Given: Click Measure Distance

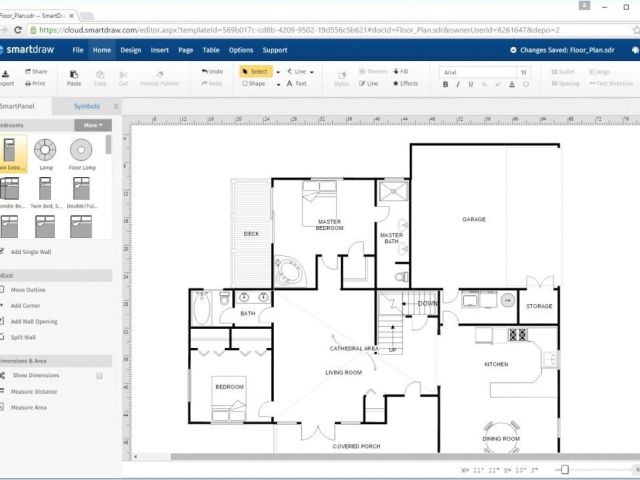Looking at the screenshot, I should pyautogui.click(x=33, y=391).
